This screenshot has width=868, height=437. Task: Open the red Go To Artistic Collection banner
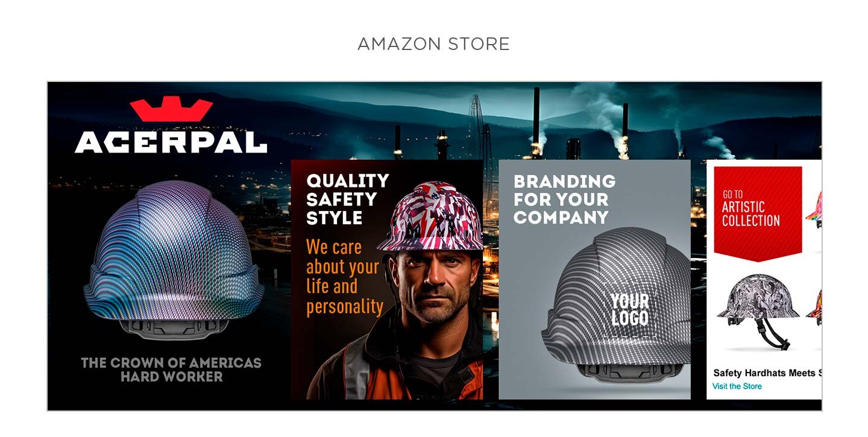pos(758,213)
